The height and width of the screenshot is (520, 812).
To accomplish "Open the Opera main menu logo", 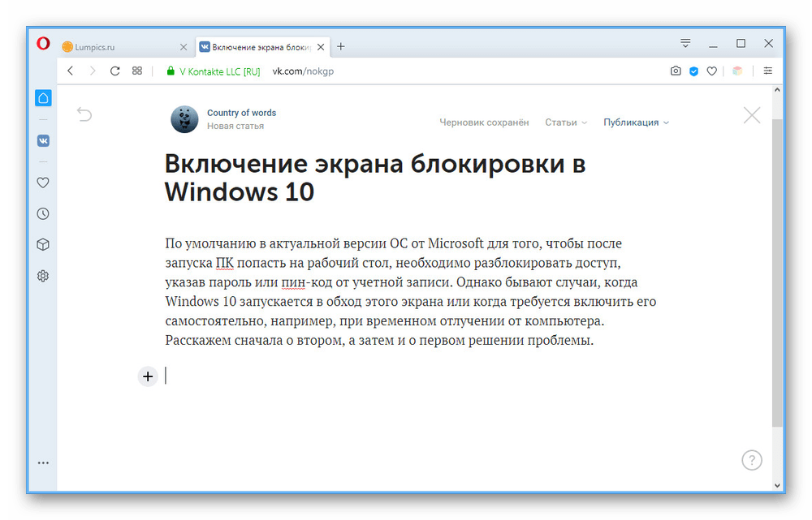I will (44, 43).
